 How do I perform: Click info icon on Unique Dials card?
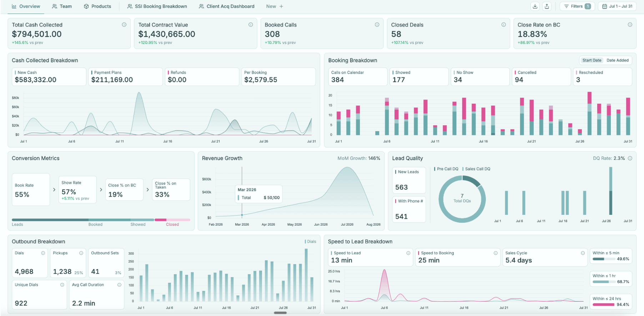pyautogui.click(x=62, y=285)
